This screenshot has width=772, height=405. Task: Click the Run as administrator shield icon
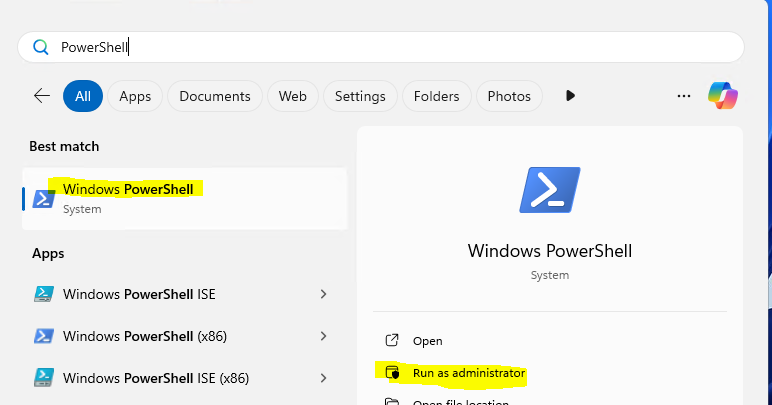click(x=392, y=373)
